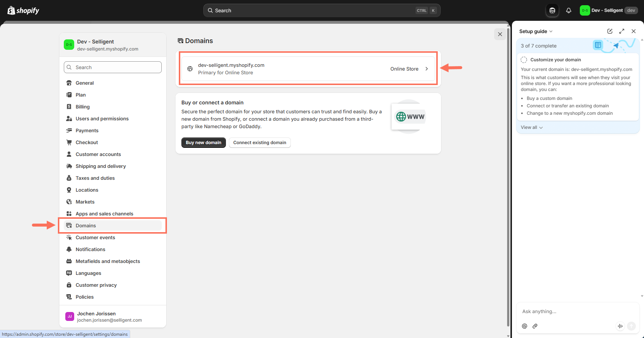This screenshot has width=644, height=338.
Task: Open Shipping and delivery settings
Action: 101,166
